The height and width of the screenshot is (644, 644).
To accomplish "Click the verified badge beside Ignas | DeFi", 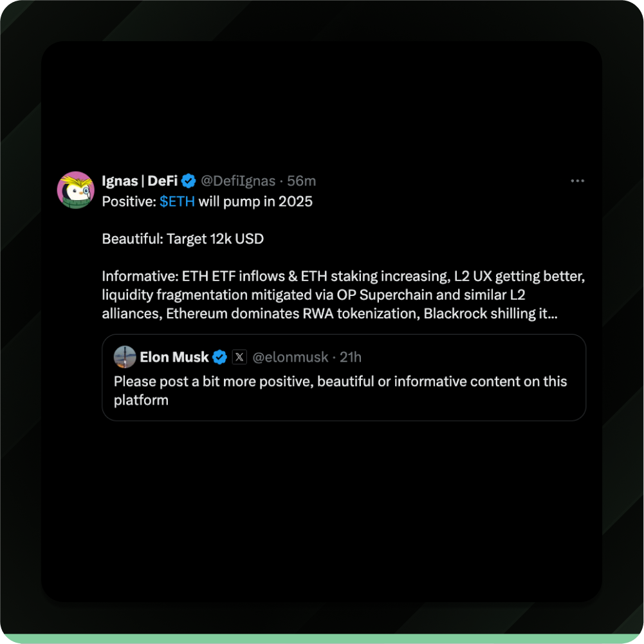I will click(189, 181).
